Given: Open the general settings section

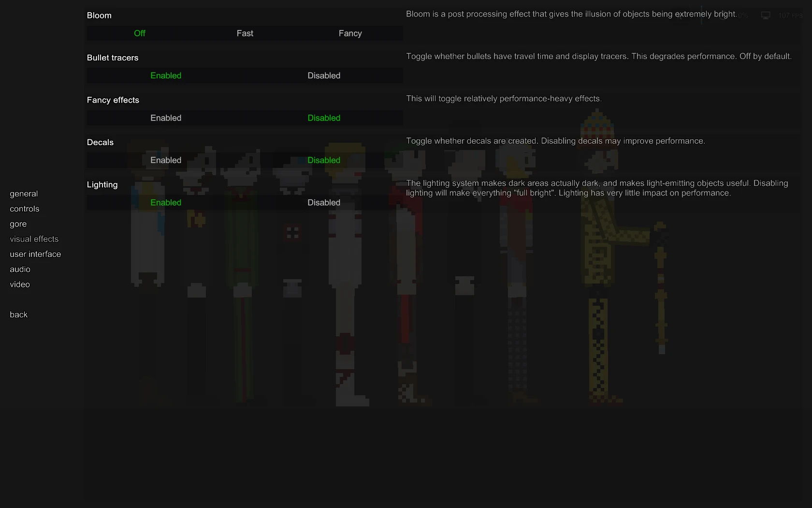Looking at the screenshot, I should click(x=24, y=194).
